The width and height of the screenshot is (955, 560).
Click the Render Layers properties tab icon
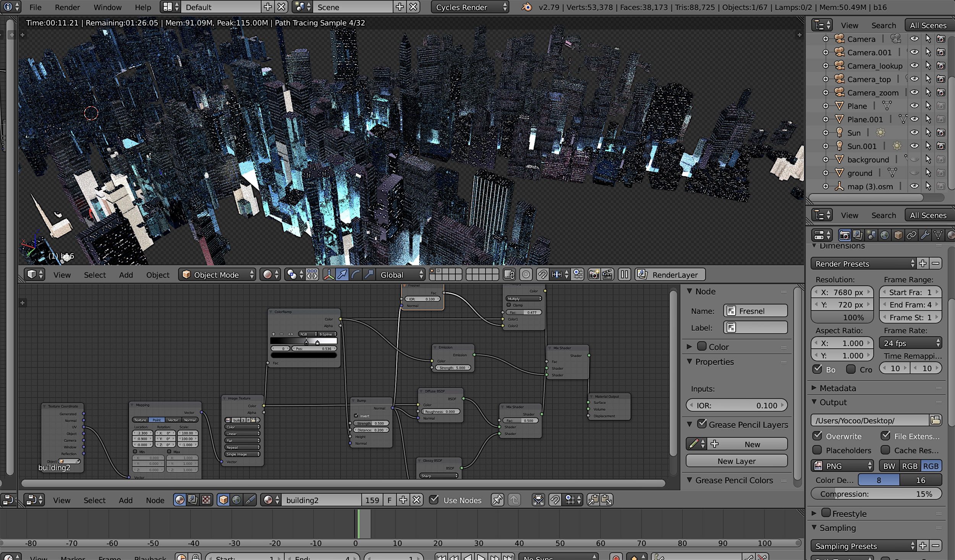[858, 235]
